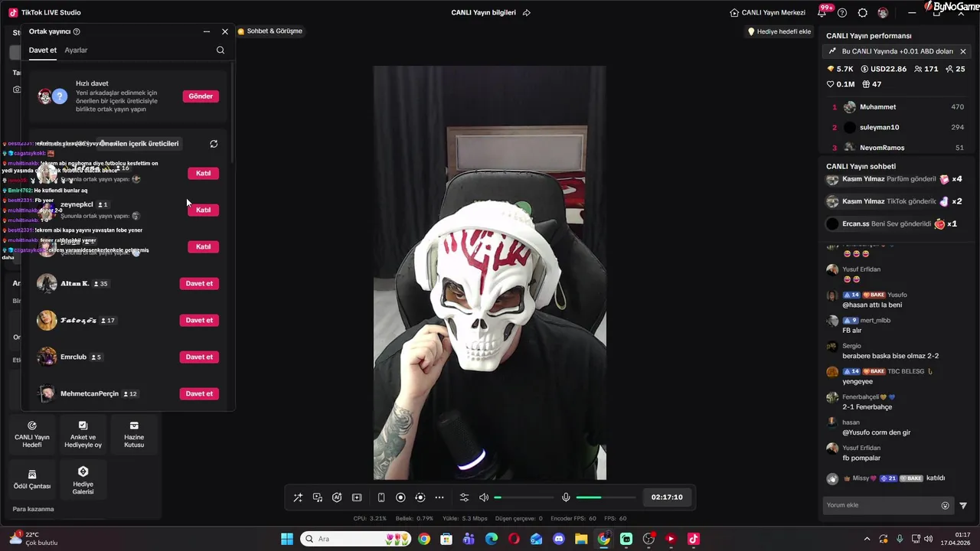Dismiss the +0.01 ABD doları notice
This screenshot has height=551, width=980.
(963, 51)
